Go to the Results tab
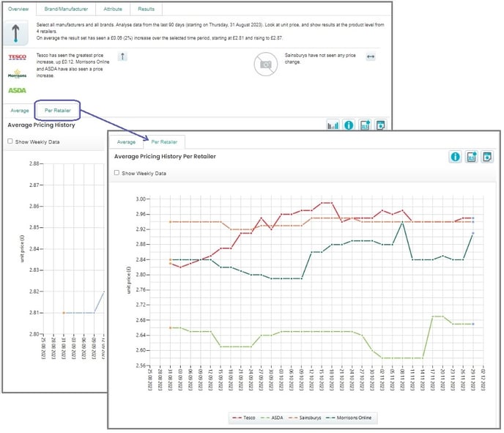The height and width of the screenshot is (433, 504). pos(146,9)
